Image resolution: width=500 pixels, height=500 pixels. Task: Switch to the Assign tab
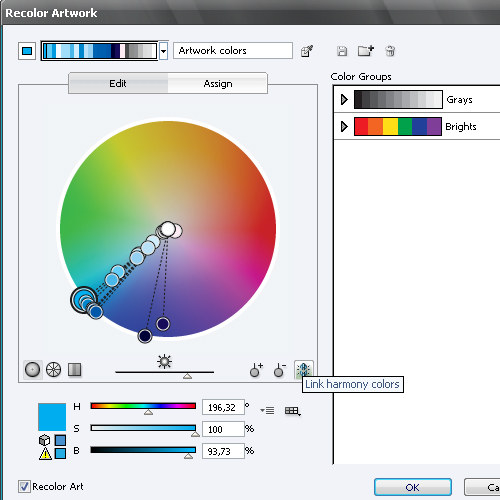coord(218,83)
